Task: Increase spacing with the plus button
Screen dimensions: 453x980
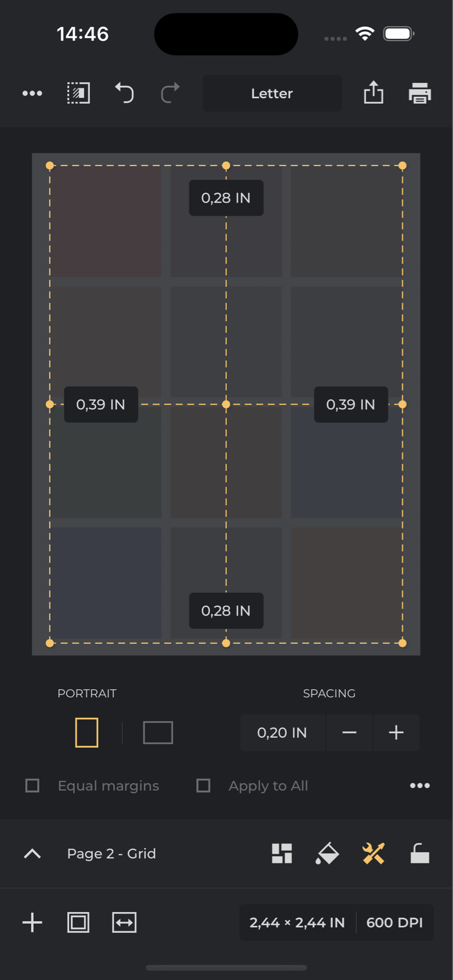Action: pyautogui.click(x=396, y=733)
